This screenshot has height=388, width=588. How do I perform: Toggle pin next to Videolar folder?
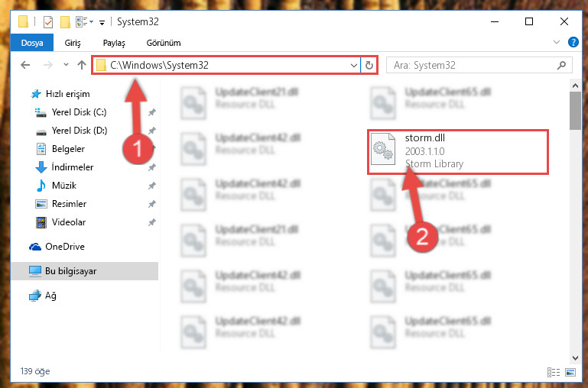pos(152,222)
